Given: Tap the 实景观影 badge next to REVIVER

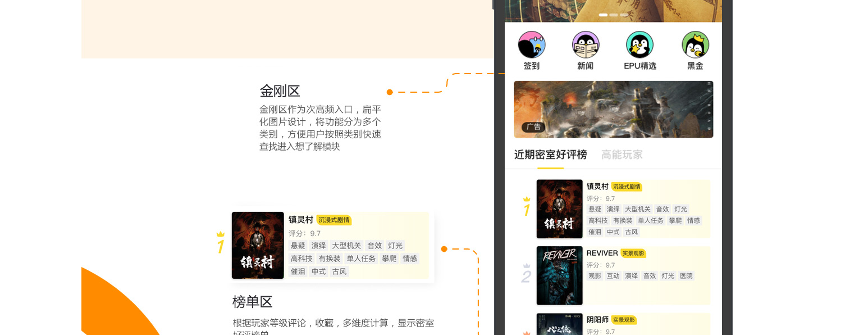Looking at the screenshot, I should (633, 253).
